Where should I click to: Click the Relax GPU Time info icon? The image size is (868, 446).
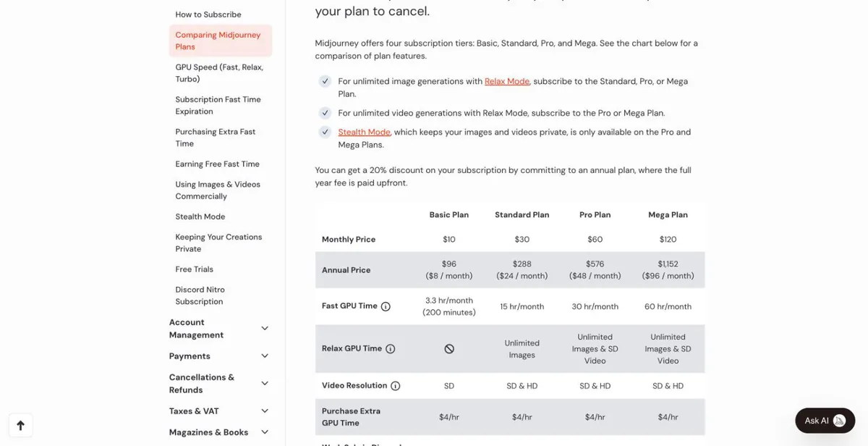coord(391,349)
